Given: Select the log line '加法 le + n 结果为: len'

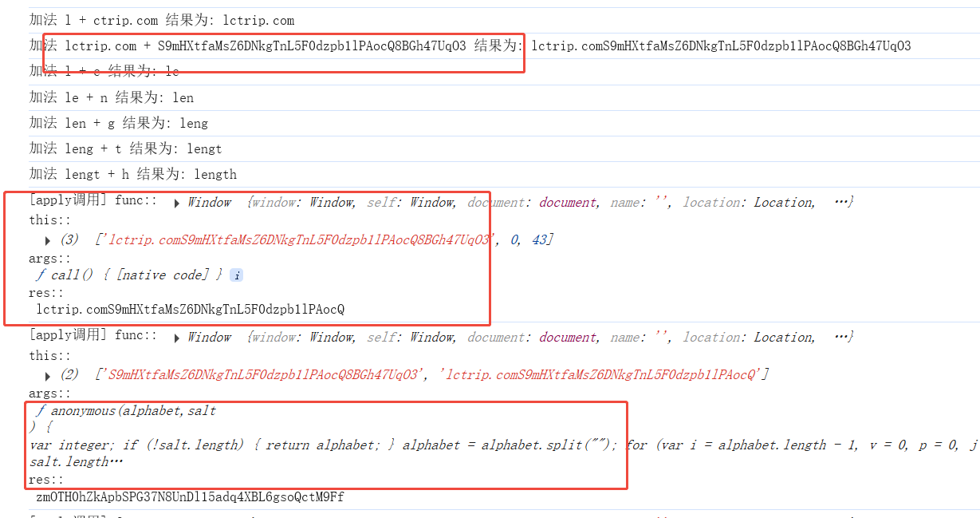Looking at the screenshot, I should tap(112, 97).
